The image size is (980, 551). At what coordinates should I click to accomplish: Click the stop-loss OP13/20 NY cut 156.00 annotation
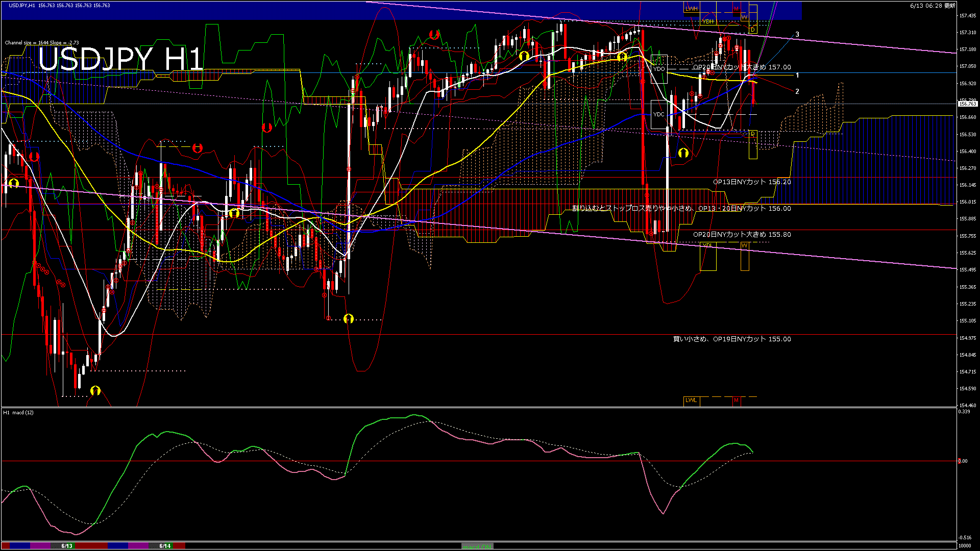(x=681, y=208)
